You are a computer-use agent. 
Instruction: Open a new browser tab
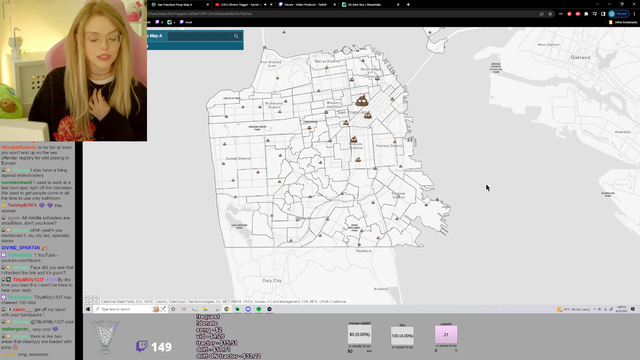[x=408, y=4]
